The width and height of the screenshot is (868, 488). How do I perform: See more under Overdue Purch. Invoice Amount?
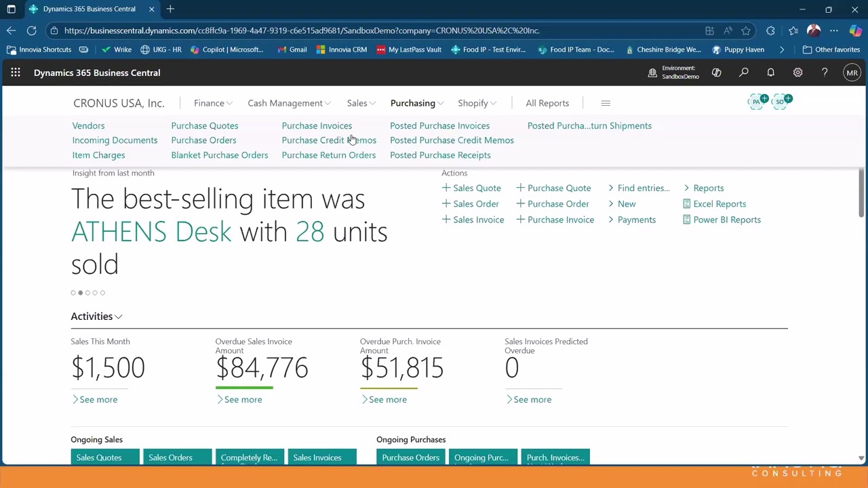[x=384, y=399]
